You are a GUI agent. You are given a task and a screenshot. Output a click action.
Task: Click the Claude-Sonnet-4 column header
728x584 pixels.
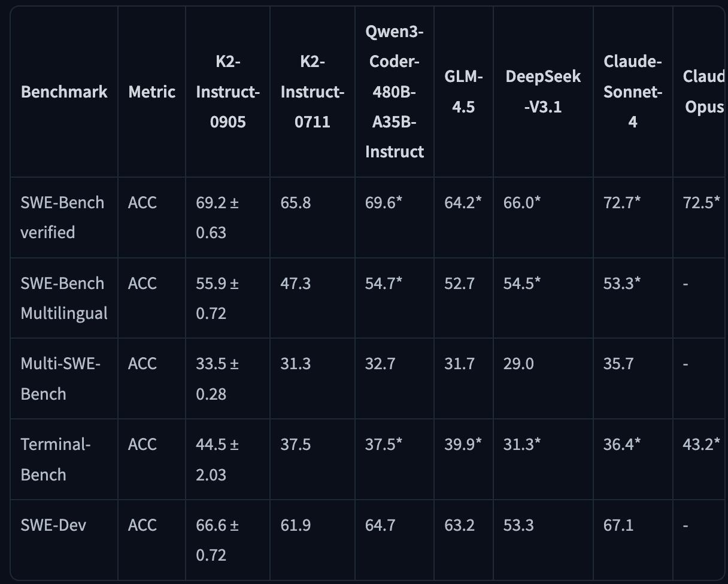point(632,92)
